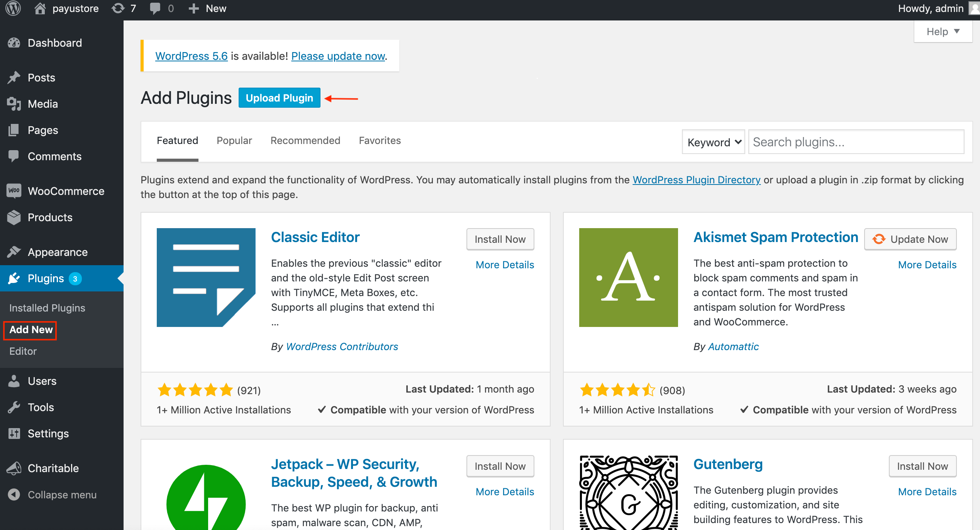Image resolution: width=980 pixels, height=530 pixels.
Task: Click the plus New icon in the admin bar
Action: tap(193, 8)
